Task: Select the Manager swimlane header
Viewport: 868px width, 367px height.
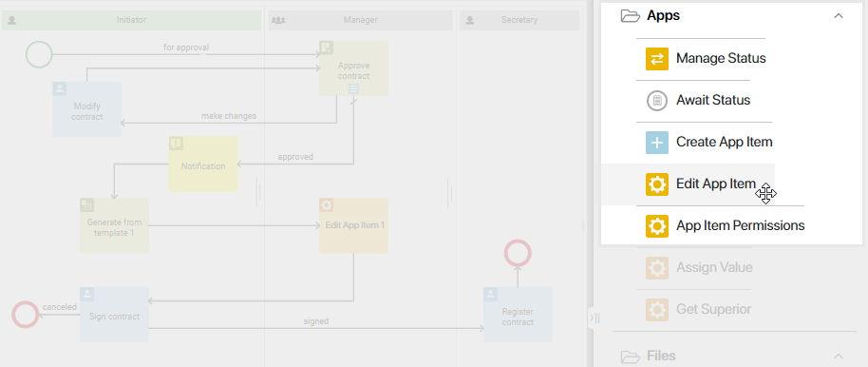Action: coord(360,20)
